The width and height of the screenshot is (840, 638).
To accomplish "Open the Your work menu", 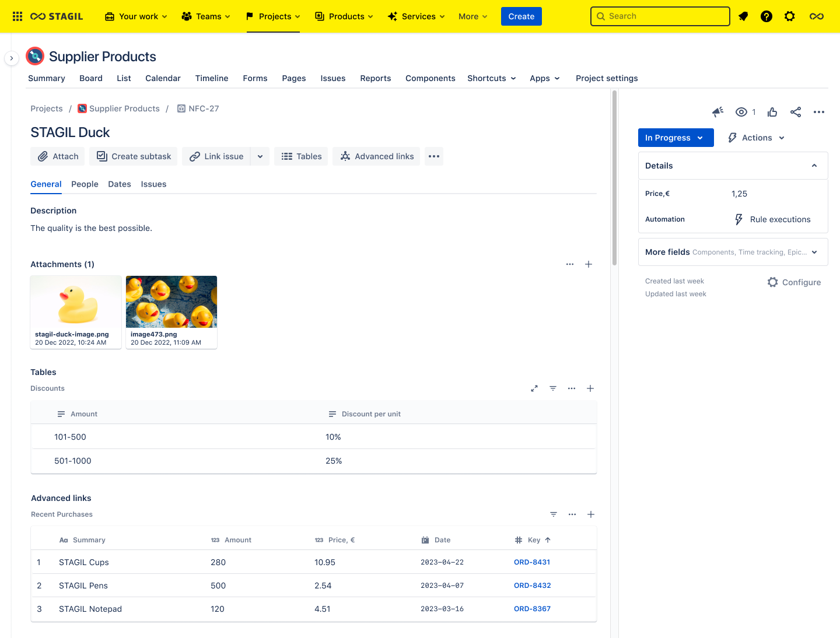I will coord(136,16).
